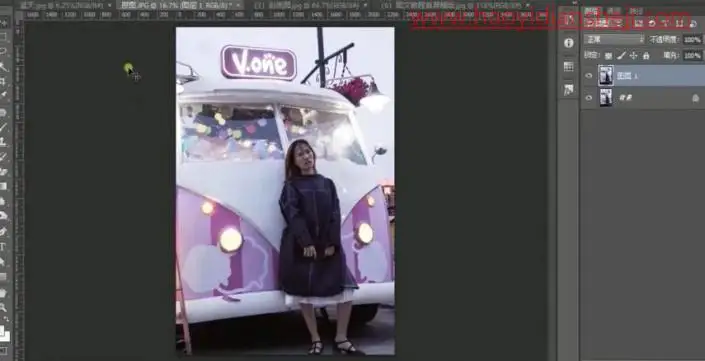Select the 背景 layer thumbnail
The image size is (705, 361).
point(606,98)
